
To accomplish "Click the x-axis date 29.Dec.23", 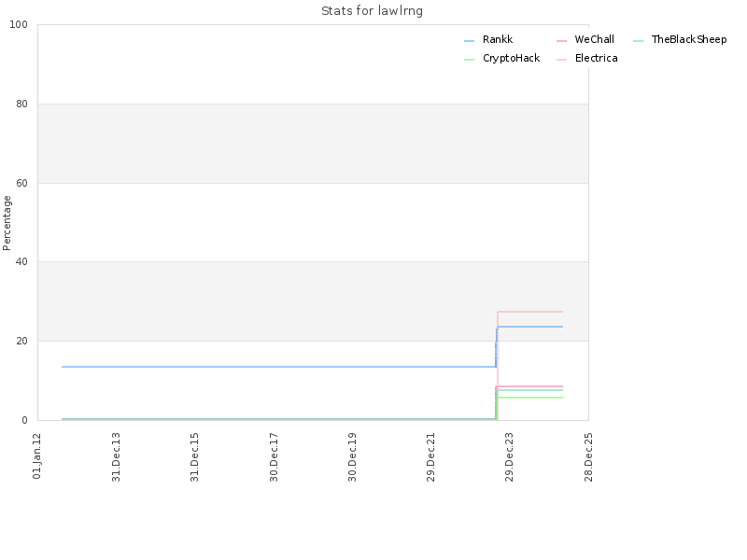I will (x=510, y=457).
